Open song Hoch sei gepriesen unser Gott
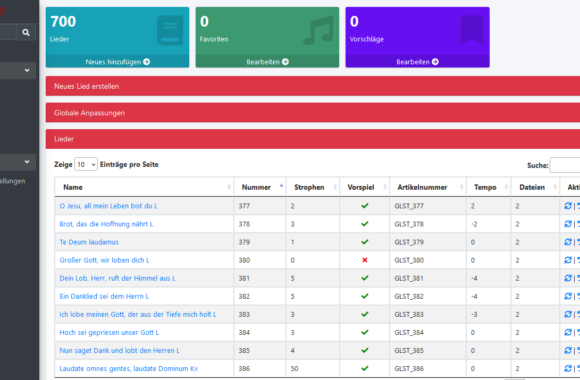The image size is (580, 380). pos(109,333)
